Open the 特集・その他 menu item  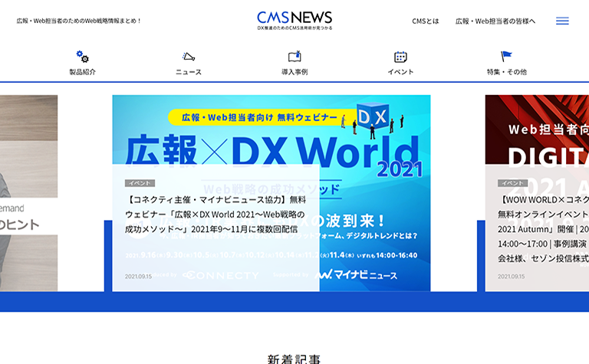click(506, 72)
